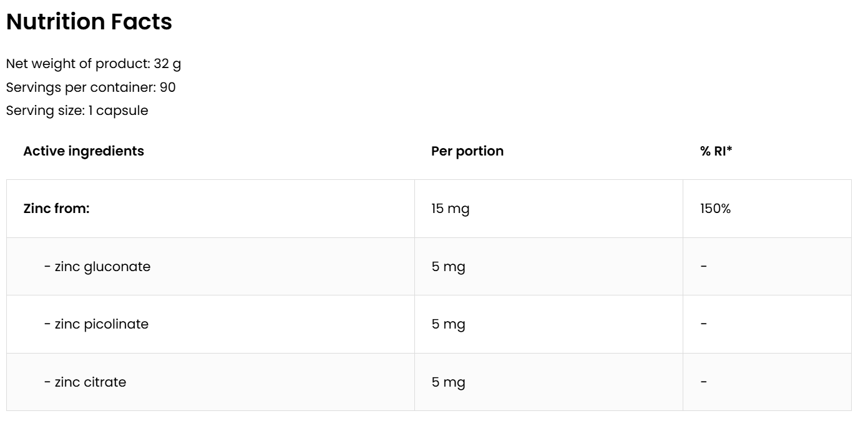Select the zinc gluconate ingredient row
Image resolution: width=868 pixels, height=426 pixels.
click(x=97, y=267)
